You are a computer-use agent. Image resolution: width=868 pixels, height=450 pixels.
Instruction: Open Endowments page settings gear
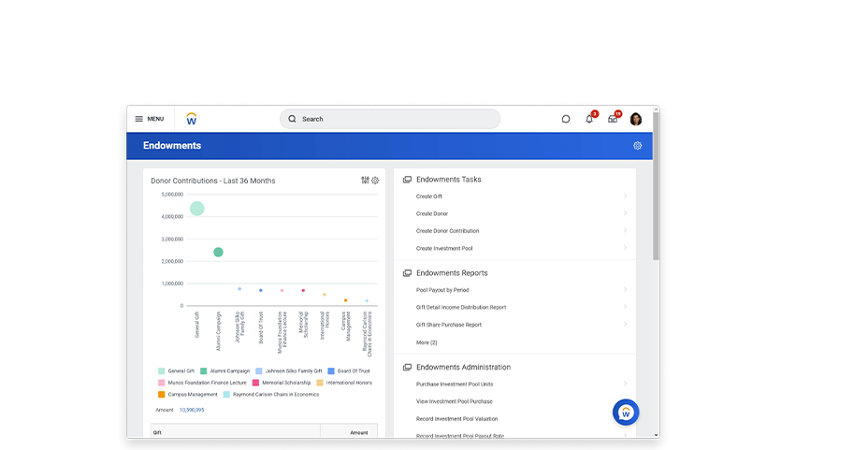point(637,146)
